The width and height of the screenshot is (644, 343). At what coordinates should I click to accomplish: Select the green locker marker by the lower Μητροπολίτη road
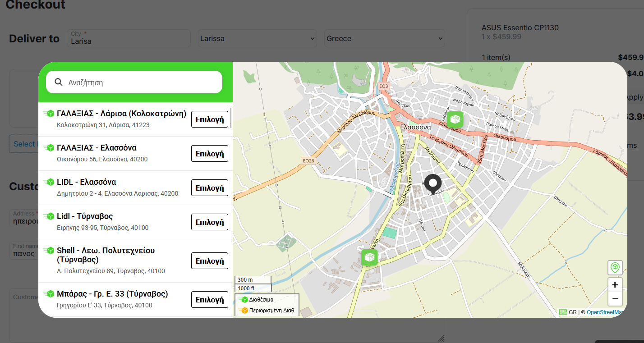tap(369, 257)
